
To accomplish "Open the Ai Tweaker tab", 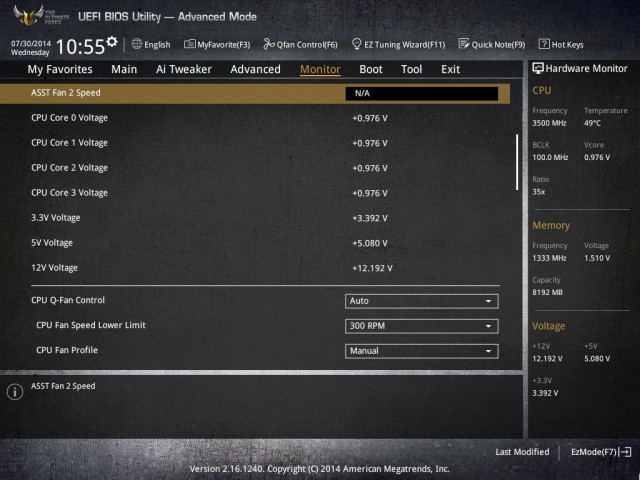I will click(184, 69).
